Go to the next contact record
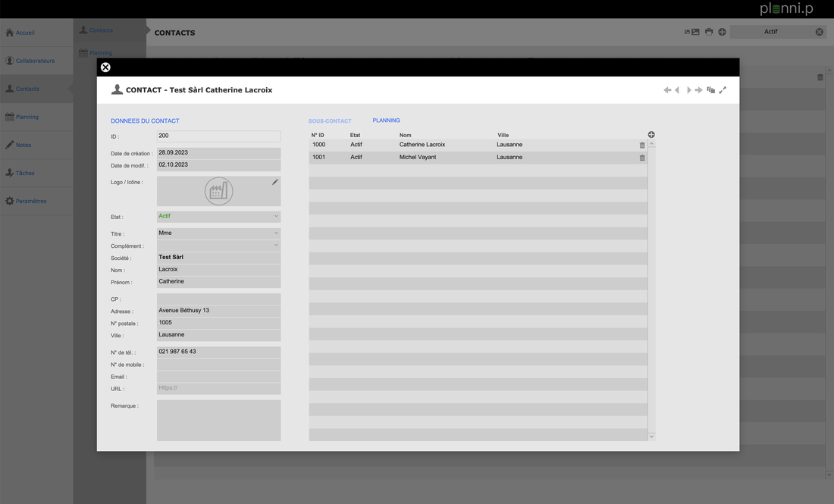Screen dimensions: 834x504 point(688,90)
